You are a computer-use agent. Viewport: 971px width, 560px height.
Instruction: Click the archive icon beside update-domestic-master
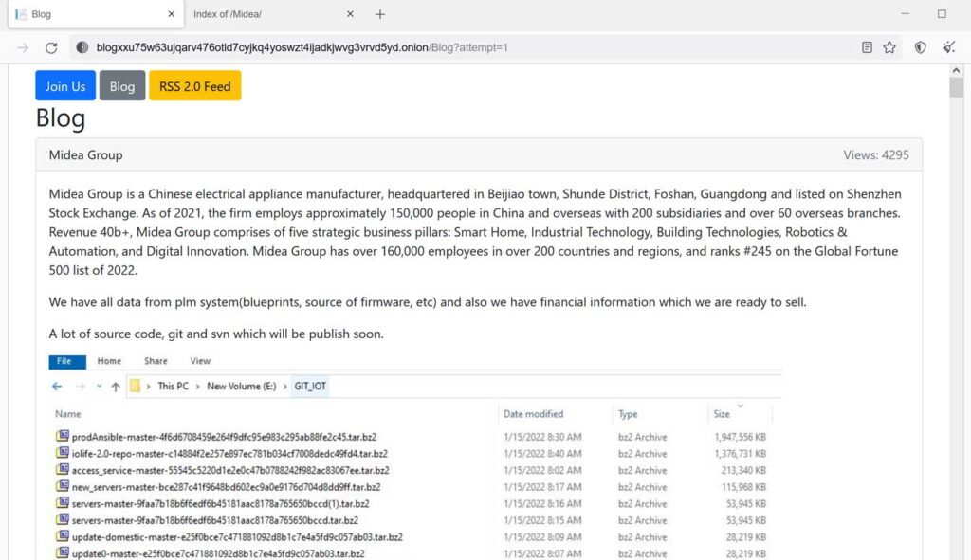[x=63, y=536]
